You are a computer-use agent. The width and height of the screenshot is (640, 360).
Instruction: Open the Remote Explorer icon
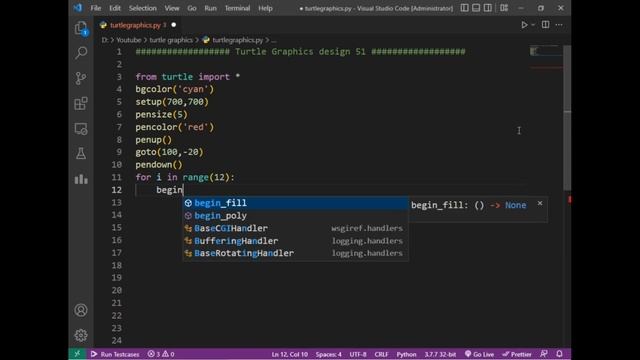[81, 129]
